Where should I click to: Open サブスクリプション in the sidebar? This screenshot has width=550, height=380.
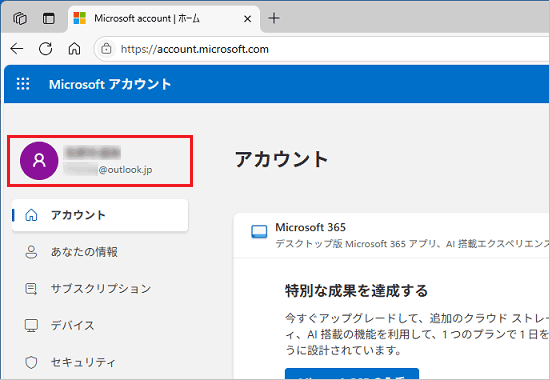(100, 289)
